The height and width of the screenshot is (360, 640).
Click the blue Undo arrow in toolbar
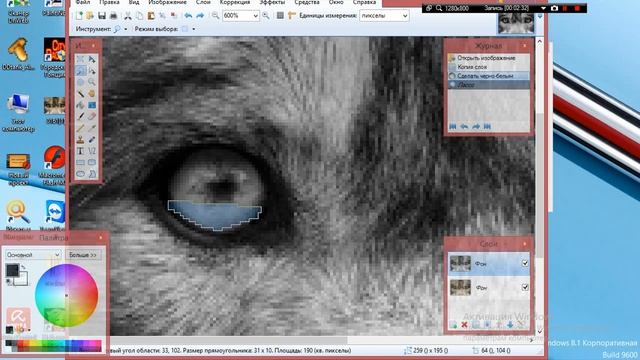coord(188,16)
